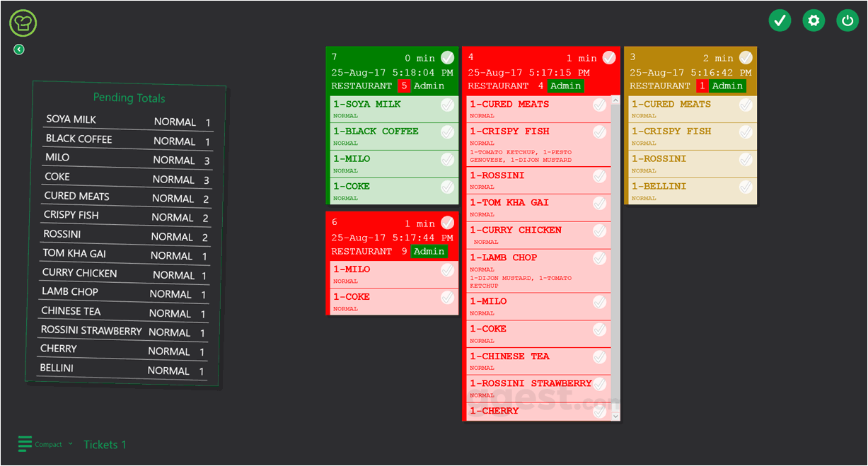Screen dimensions: 868x466
Task: Click the compact list view icon bottom left
Action: click(x=26, y=444)
